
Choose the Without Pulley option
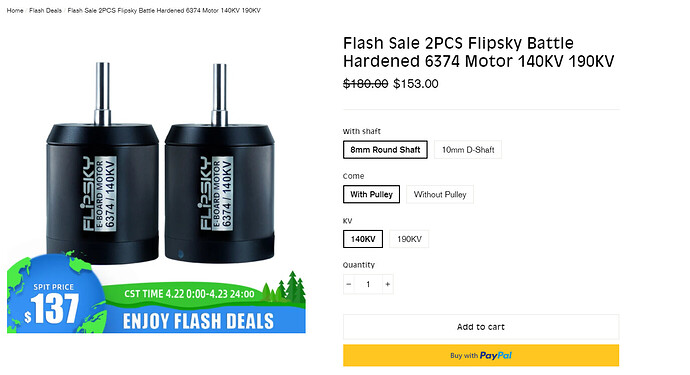[440, 194]
